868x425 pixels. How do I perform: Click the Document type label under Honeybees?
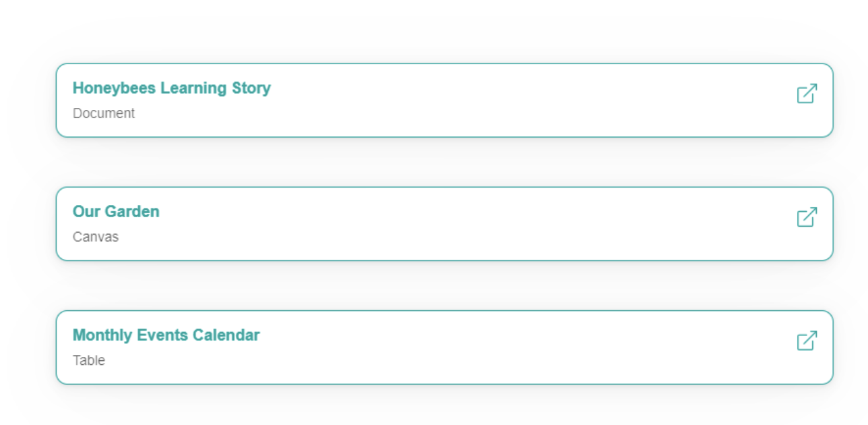tap(104, 113)
